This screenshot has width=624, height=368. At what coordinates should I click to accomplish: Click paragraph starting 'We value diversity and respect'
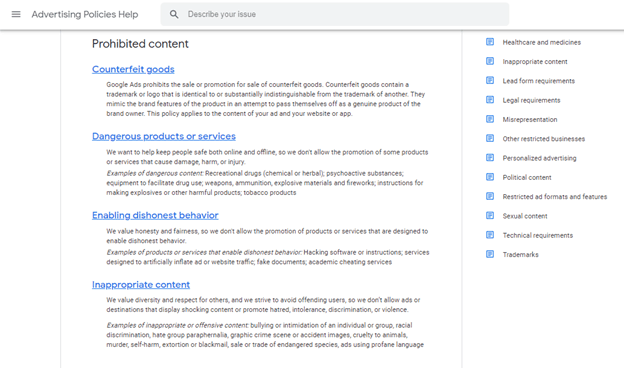click(x=263, y=305)
